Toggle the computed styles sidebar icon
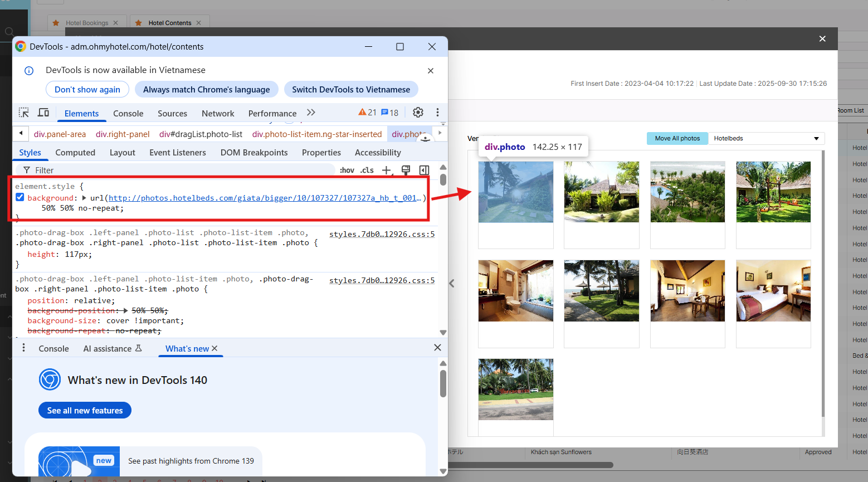868x482 pixels. [424, 170]
